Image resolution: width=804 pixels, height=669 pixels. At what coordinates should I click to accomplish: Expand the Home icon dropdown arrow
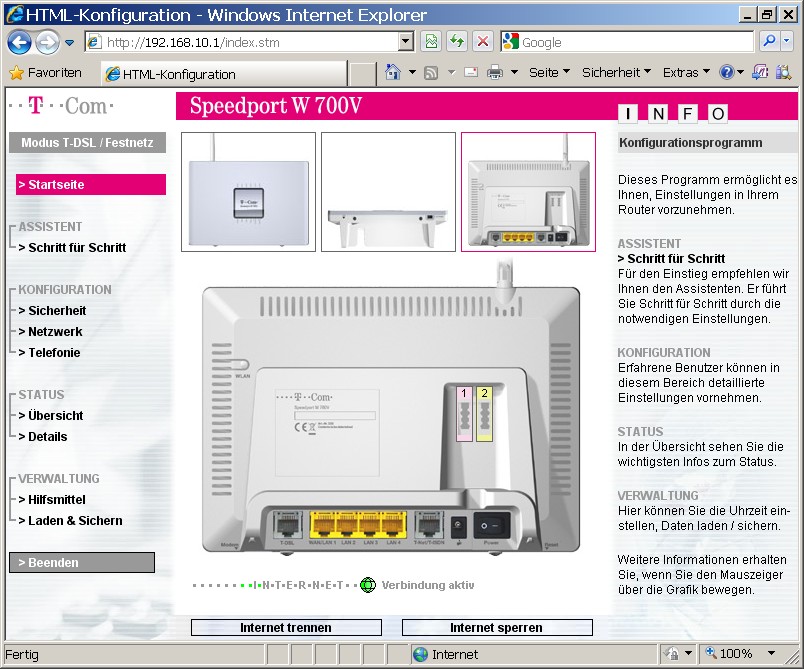(x=412, y=72)
